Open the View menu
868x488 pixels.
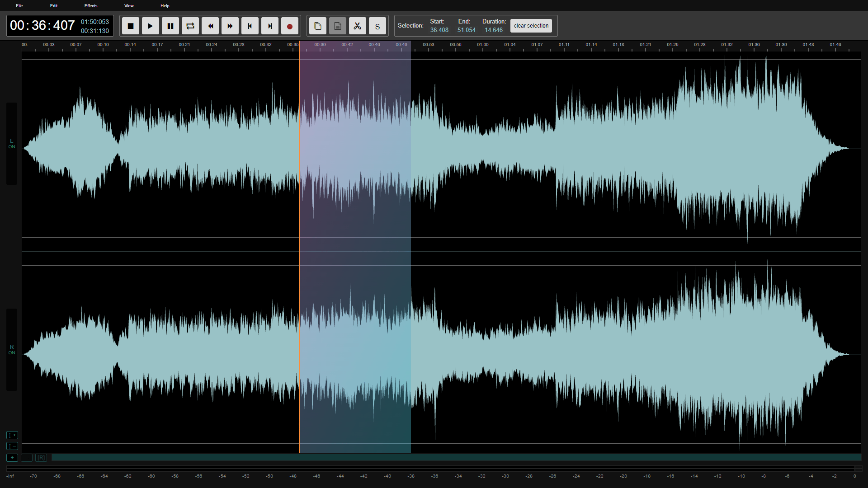pos(129,5)
